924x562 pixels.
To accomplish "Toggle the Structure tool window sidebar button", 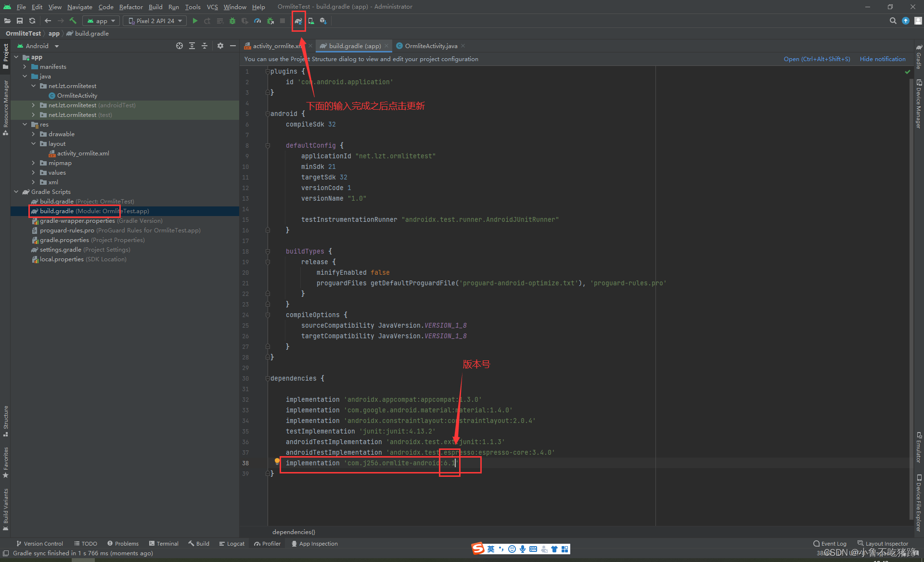I will pyautogui.click(x=6, y=421).
